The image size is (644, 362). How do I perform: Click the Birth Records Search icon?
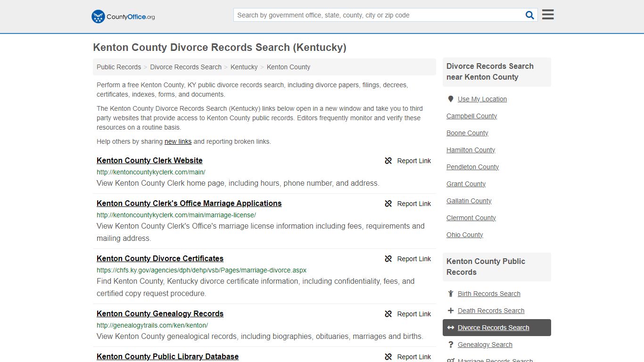point(451,294)
